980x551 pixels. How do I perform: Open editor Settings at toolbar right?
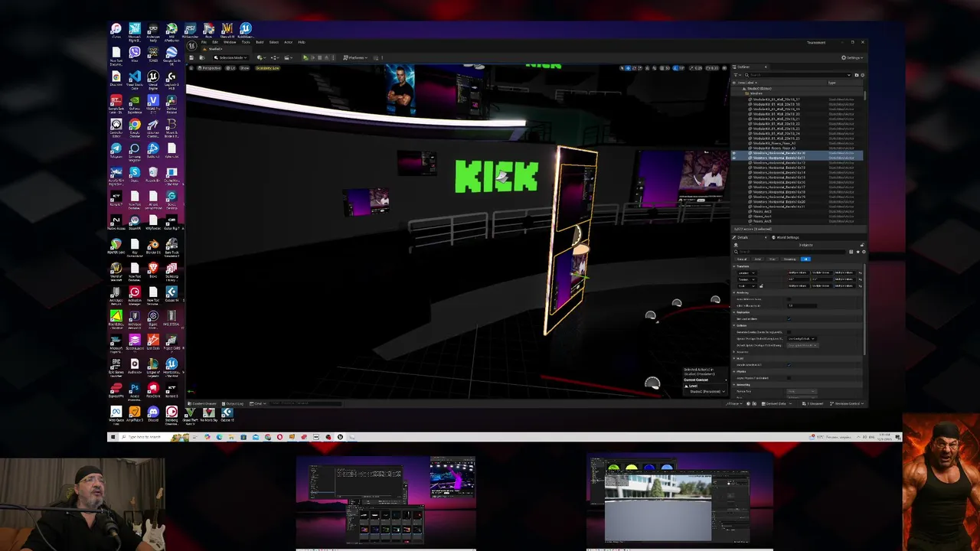tap(852, 57)
